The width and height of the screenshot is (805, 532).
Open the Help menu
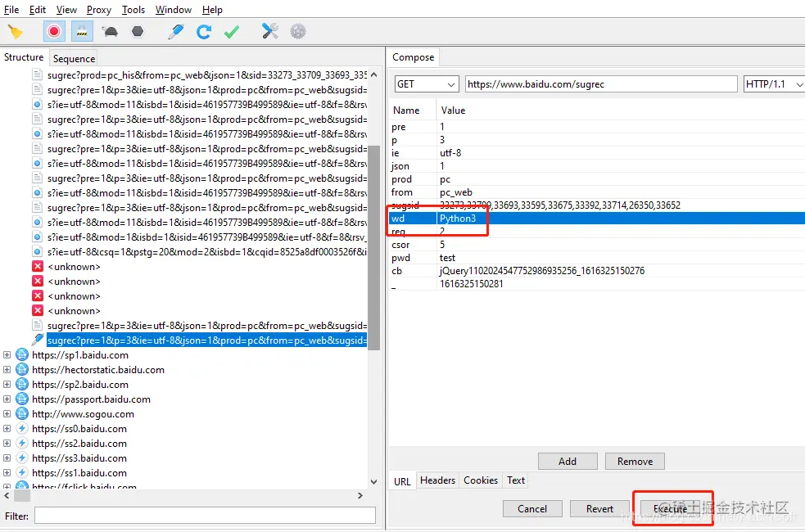pos(212,10)
